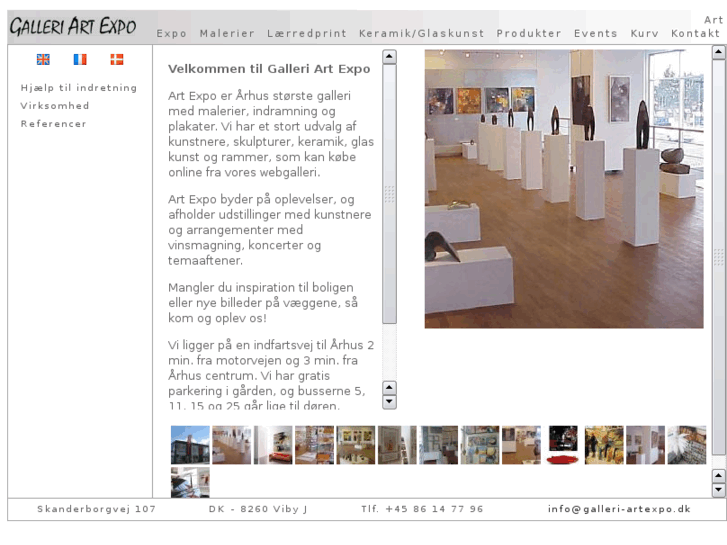Click the page scrollbar bottom down arrow
Image resolution: width=727 pixels, height=545 pixels.
[719, 490]
